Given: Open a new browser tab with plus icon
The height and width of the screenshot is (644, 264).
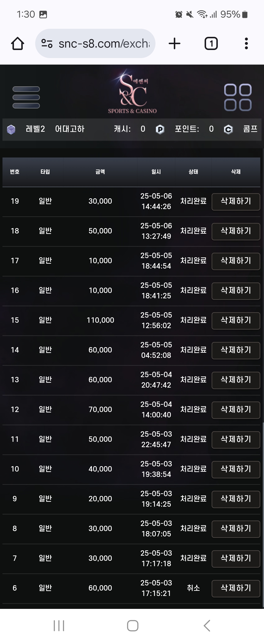Looking at the screenshot, I should click(x=174, y=43).
